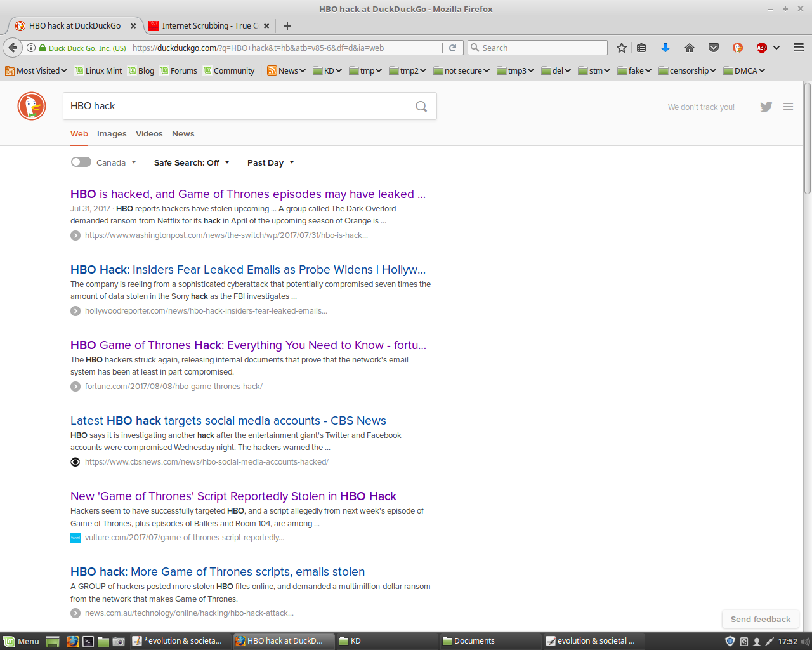Open 'HBO Hack: Insiders Fear Leaked Emails' result
This screenshot has height=650, width=812.
pos(248,270)
